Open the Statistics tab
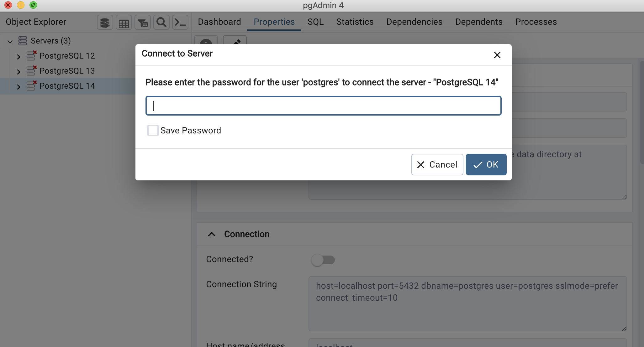This screenshot has width=644, height=347. click(x=355, y=22)
